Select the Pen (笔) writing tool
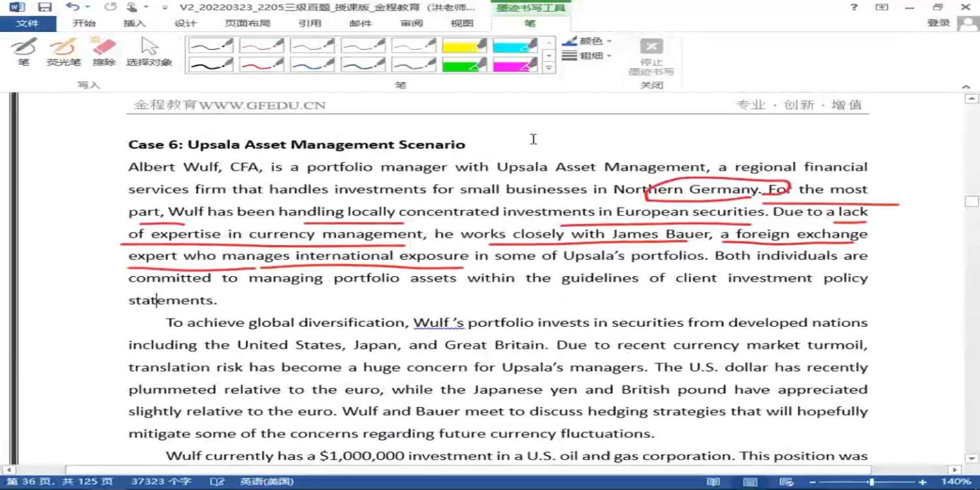 pyautogui.click(x=24, y=51)
